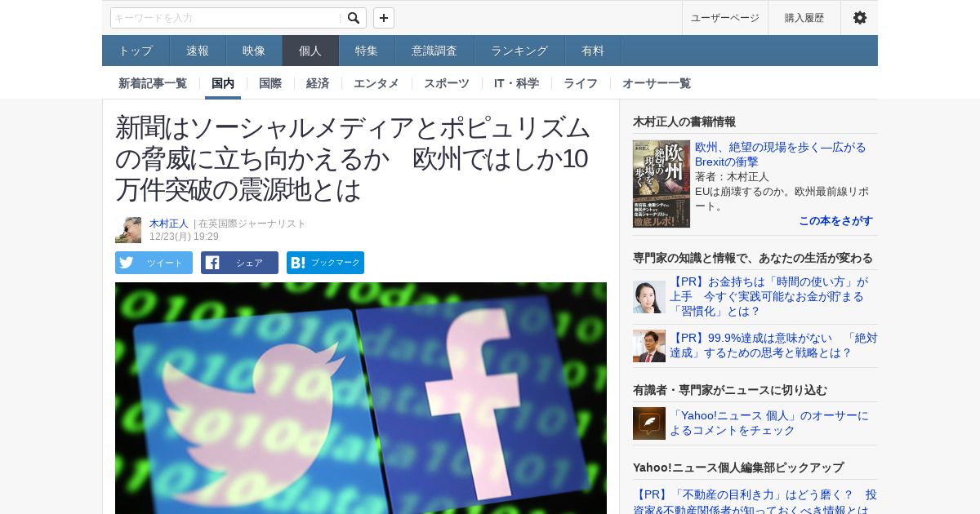Click the 欧州 book cover thumbnail
980x514 pixels.
pos(661,184)
